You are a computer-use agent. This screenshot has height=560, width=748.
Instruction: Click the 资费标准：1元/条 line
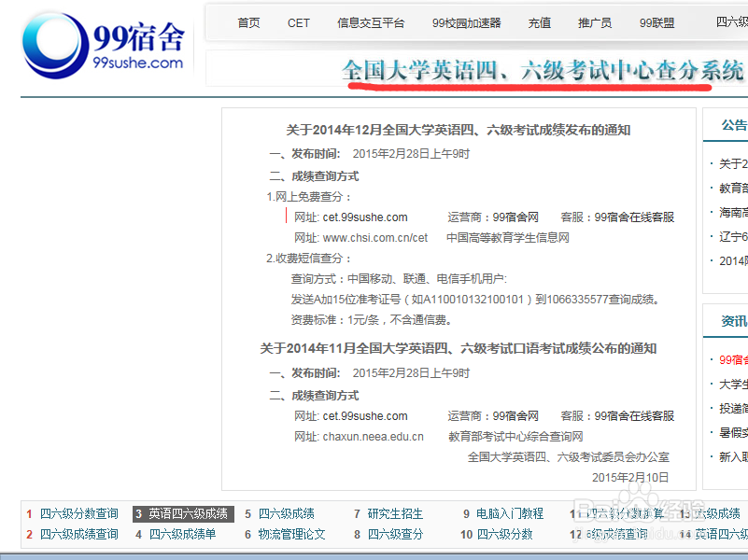coord(371,320)
